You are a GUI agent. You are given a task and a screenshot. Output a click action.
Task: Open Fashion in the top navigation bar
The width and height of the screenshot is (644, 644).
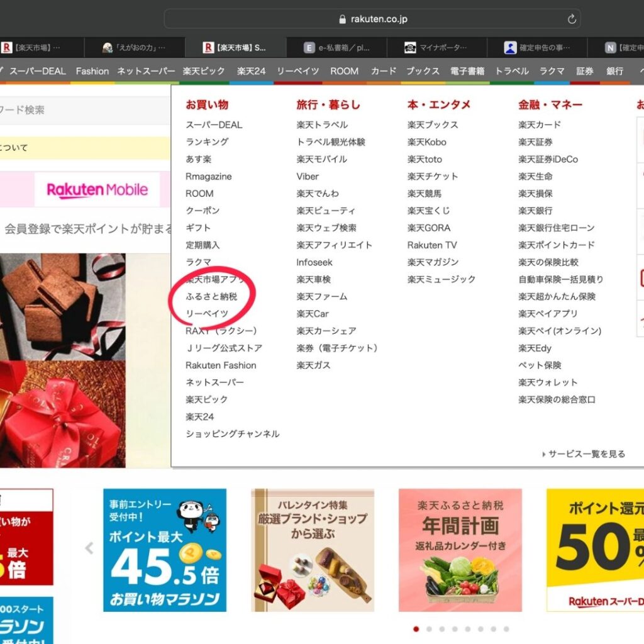click(92, 71)
